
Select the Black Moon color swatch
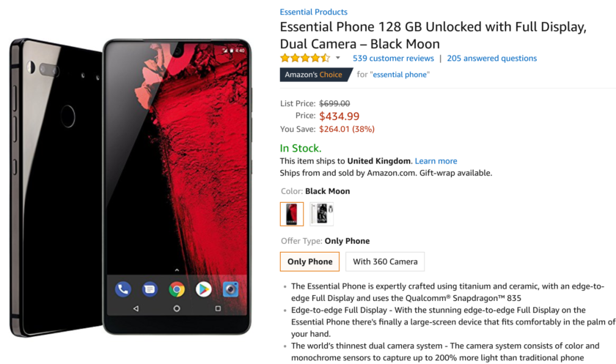(x=292, y=214)
